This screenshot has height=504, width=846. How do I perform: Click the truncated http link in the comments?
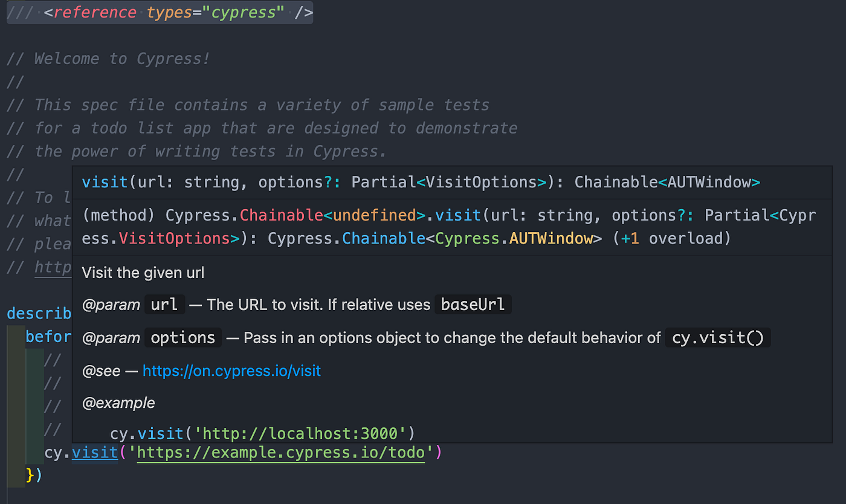(x=53, y=267)
